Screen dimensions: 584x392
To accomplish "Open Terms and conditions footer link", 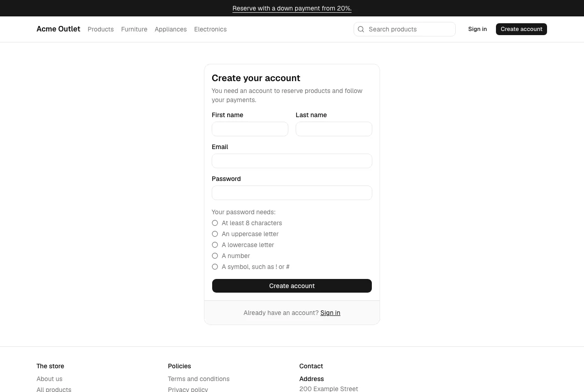I will point(198,379).
